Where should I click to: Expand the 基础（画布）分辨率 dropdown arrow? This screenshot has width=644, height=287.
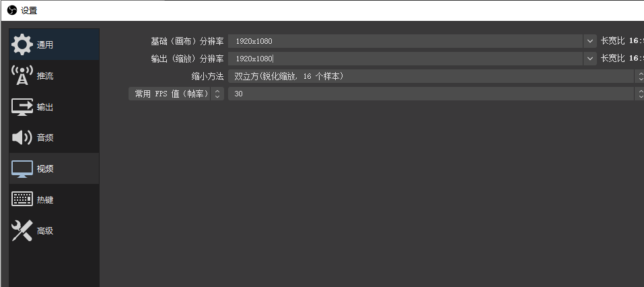(x=589, y=41)
